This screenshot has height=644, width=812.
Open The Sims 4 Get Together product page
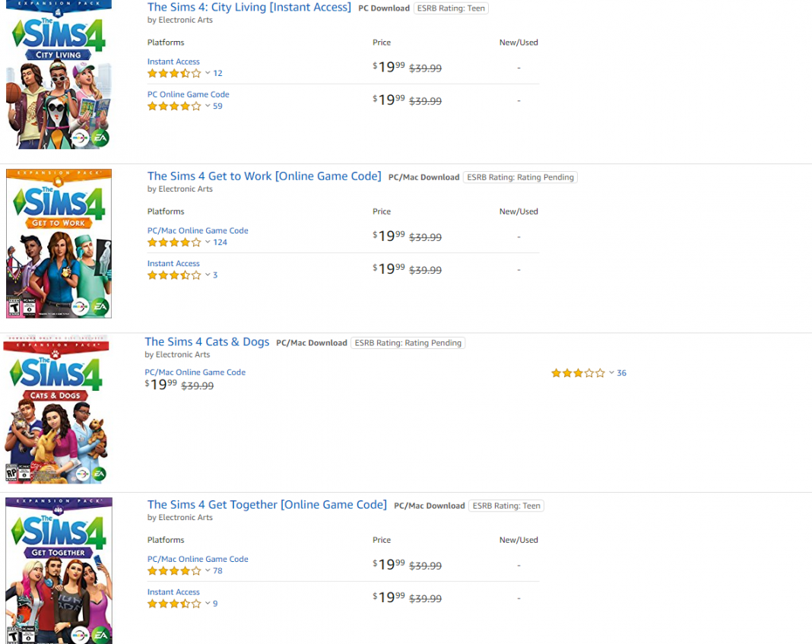click(x=267, y=504)
